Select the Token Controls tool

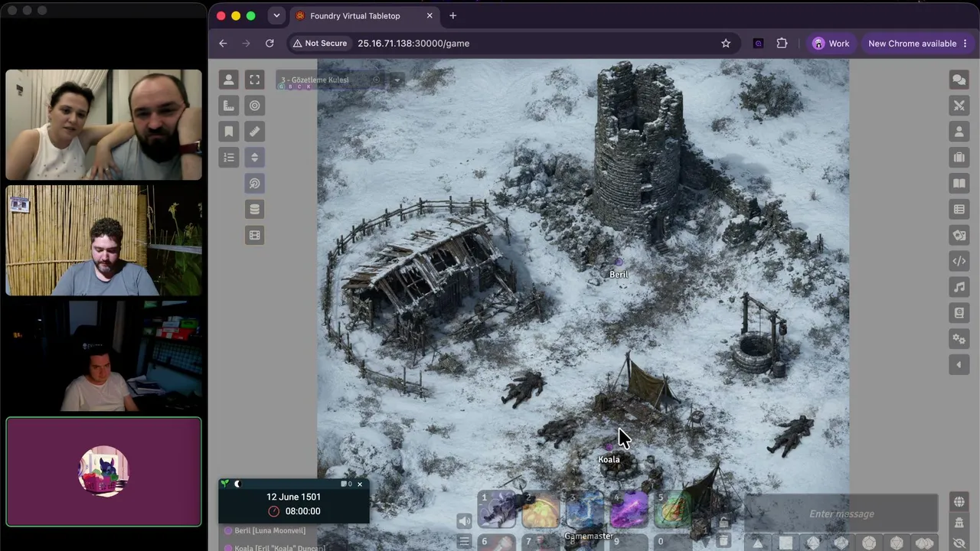click(x=228, y=80)
